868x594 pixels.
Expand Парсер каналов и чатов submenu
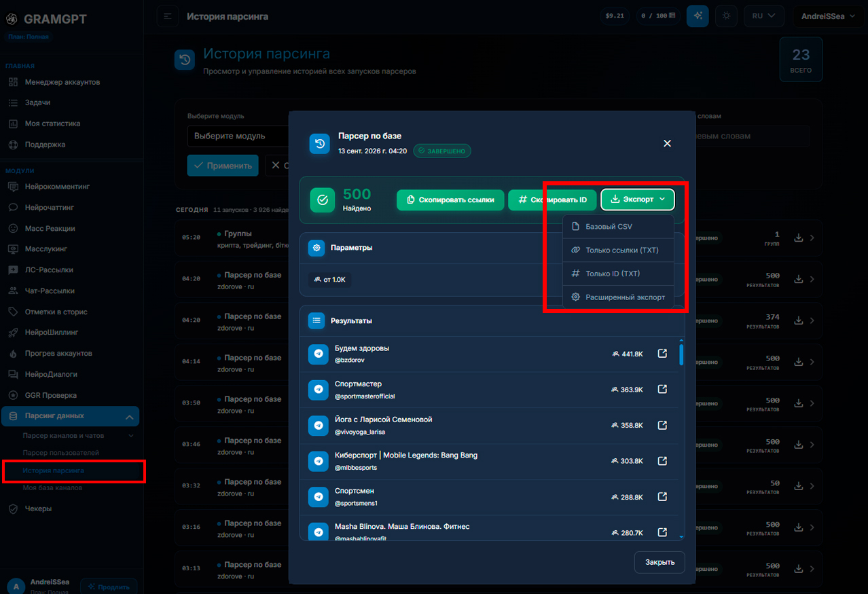(x=78, y=436)
